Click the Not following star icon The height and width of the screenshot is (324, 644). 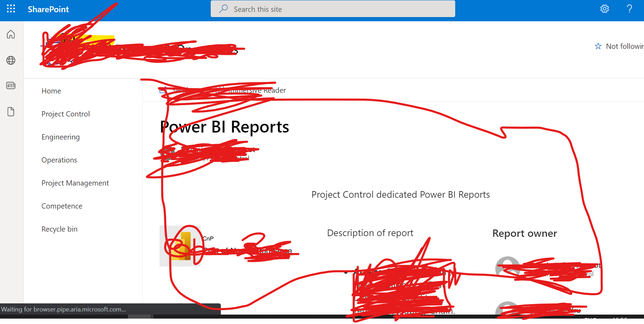[598, 46]
